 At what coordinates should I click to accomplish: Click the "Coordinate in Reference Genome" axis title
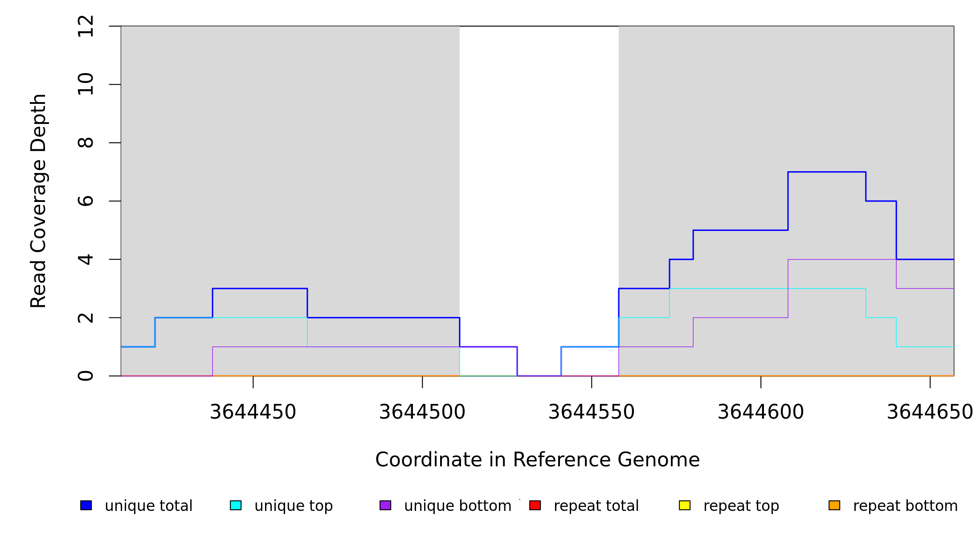point(537,460)
